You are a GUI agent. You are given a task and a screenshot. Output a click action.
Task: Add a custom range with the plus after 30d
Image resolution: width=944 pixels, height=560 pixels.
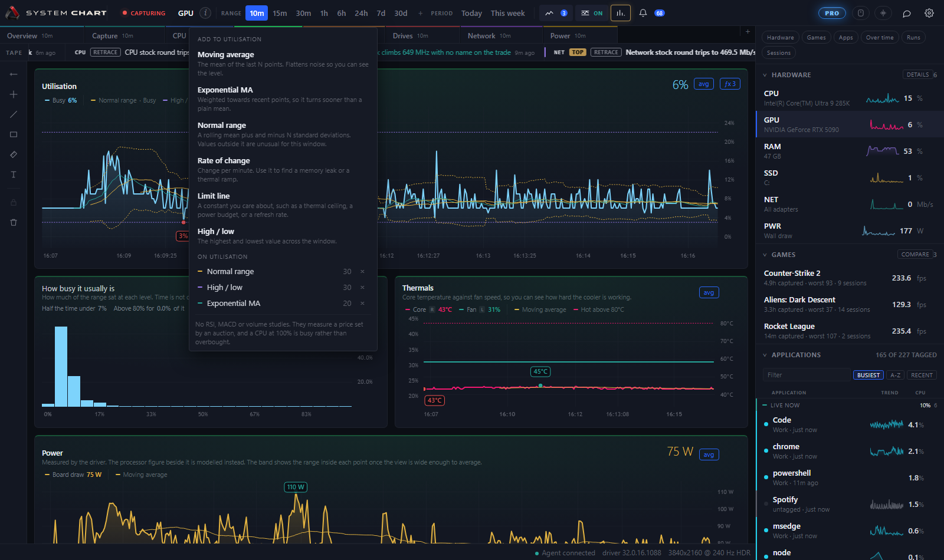420,13
